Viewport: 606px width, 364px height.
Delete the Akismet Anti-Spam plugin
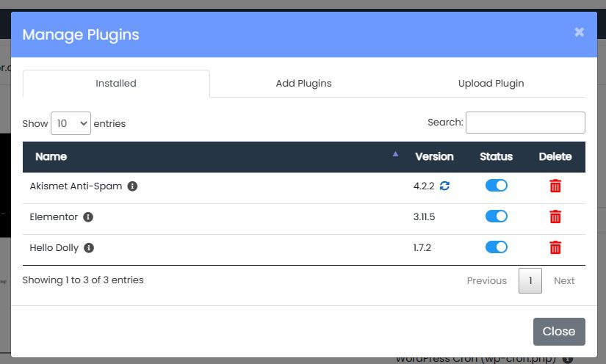[555, 186]
